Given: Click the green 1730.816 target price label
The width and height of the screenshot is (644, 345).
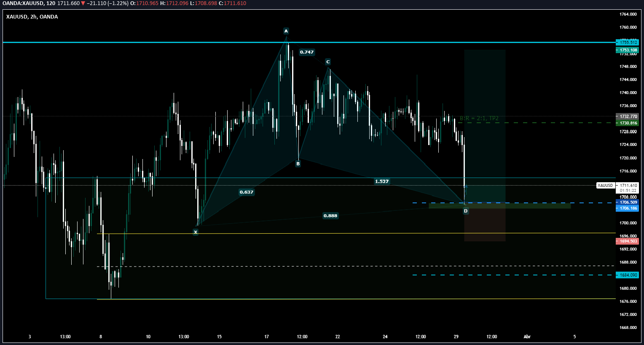Looking at the screenshot, I should [628, 123].
